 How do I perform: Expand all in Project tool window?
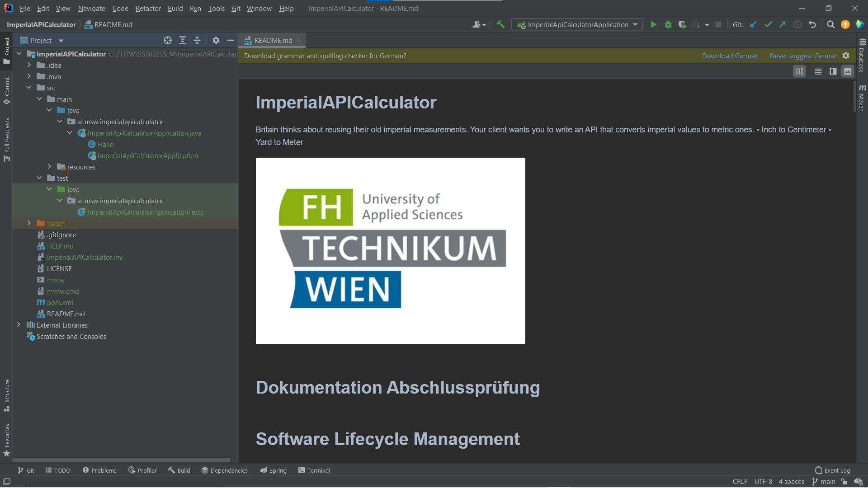tap(183, 40)
